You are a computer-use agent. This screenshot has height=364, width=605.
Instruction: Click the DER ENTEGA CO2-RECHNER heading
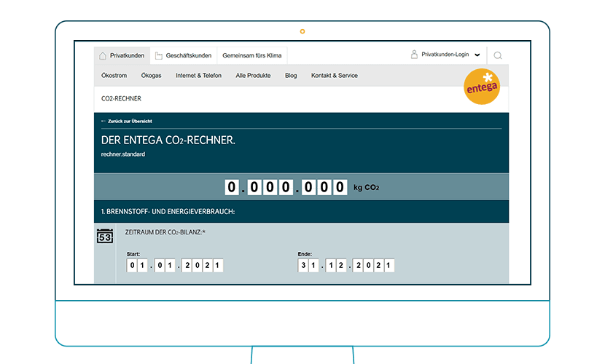click(x=168, y=140)
